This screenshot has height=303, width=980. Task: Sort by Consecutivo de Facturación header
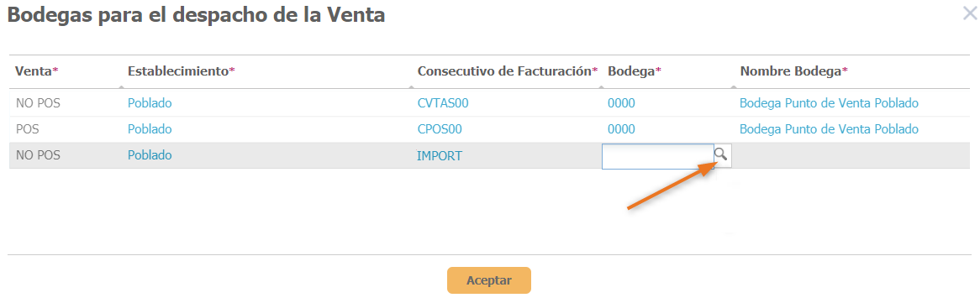click(508, 71)
